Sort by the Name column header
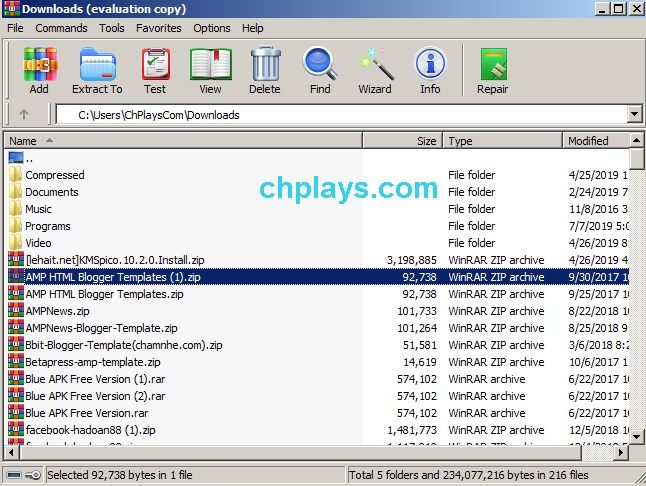 tap(183, 140)
